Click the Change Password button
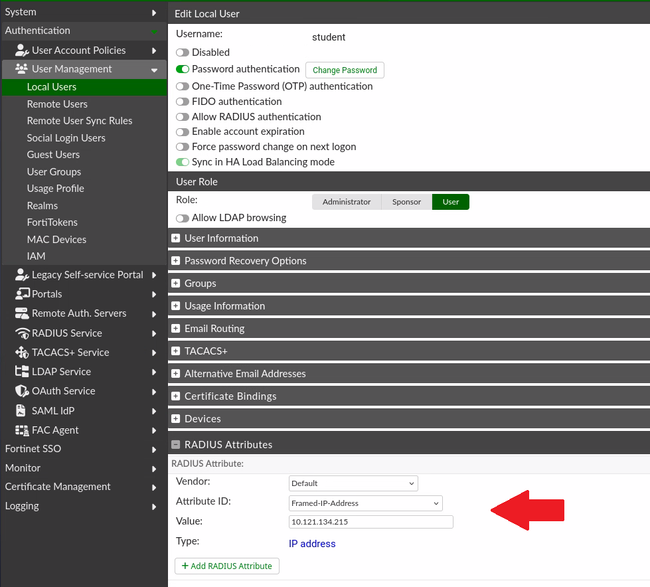 (344, 70)
